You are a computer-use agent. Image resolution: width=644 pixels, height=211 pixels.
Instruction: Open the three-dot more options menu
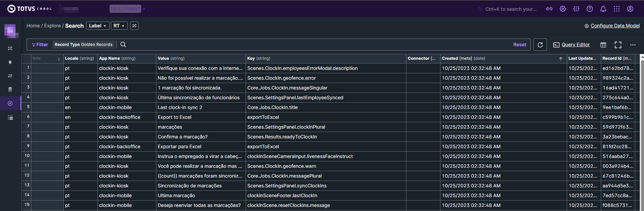[633, 45]
